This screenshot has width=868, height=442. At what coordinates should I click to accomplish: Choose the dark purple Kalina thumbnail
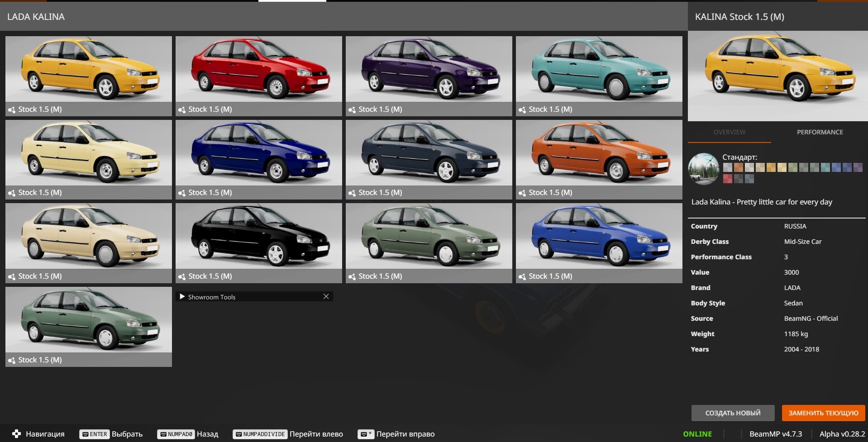pos(429,69)
